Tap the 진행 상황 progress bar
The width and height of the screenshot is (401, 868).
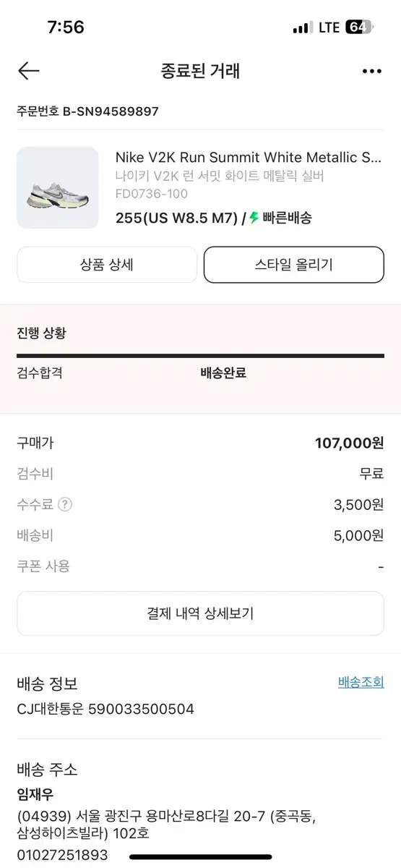pyautogui.click(x=200, y=356)
